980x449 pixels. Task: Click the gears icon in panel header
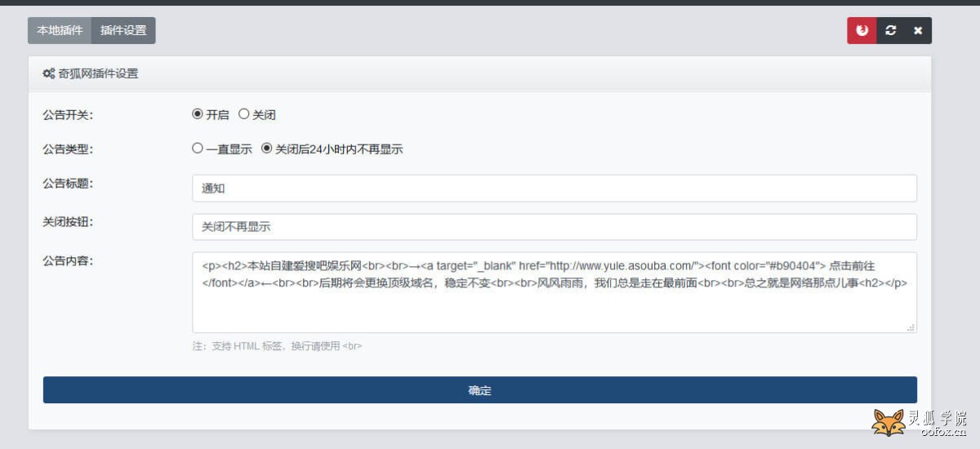coord(49,73)
